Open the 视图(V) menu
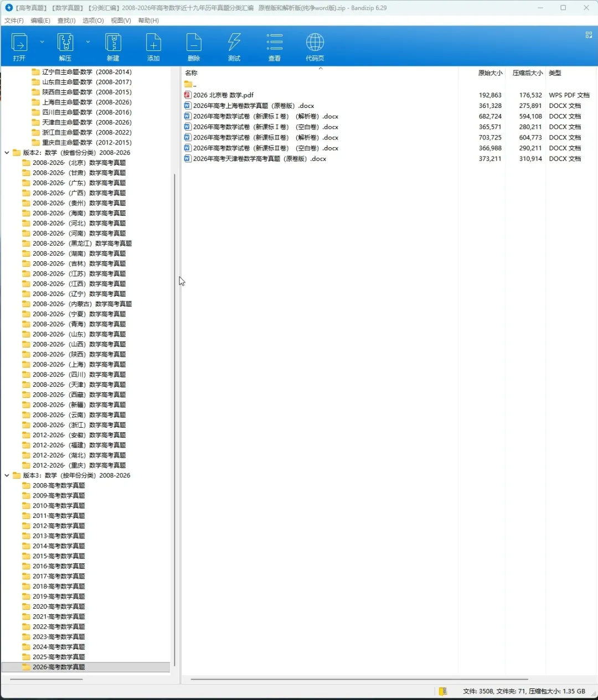The height and width of the screenshot is (700, 598). pos(121,20)
